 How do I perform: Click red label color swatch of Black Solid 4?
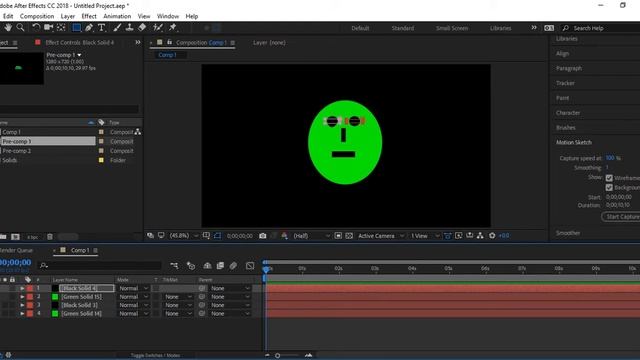point(30,288)
